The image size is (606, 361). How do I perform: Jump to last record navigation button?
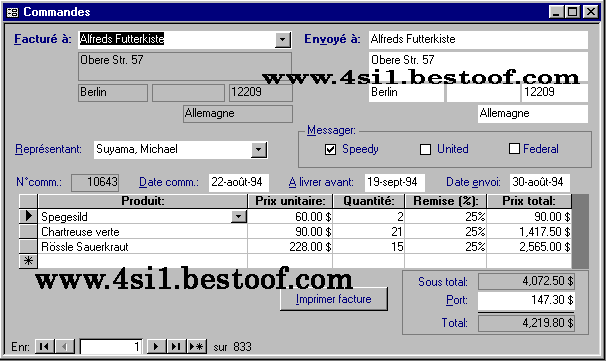pos(176,346)
